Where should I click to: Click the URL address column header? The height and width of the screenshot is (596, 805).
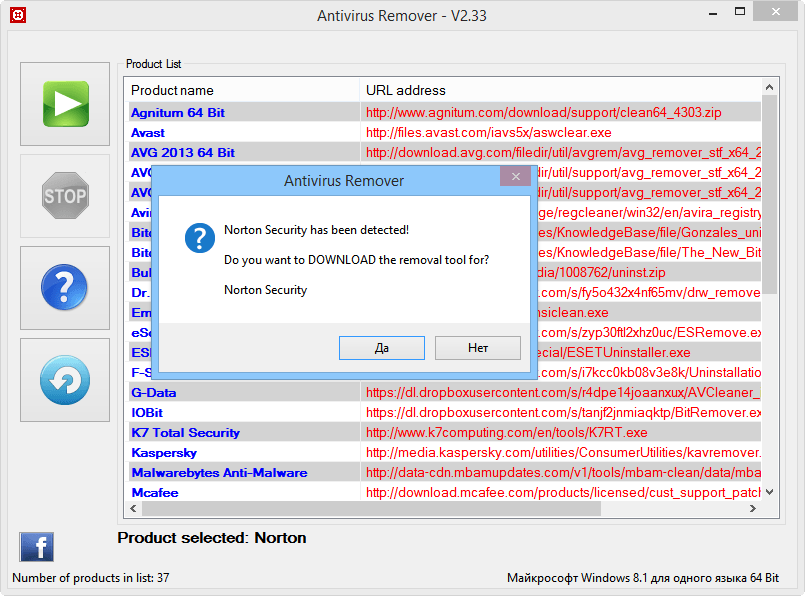pos(560,91)
